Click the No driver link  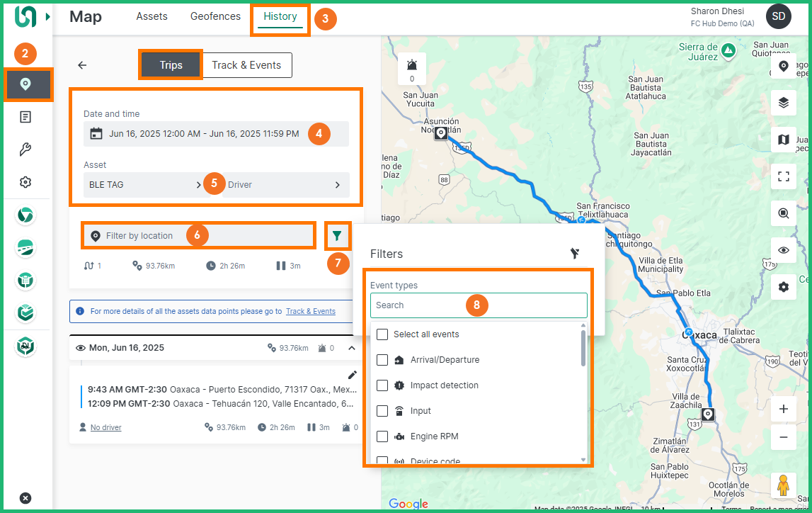pos(105,427)
